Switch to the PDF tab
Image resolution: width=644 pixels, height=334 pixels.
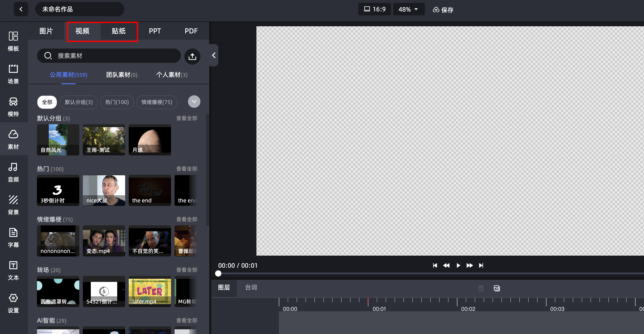pyautogui.click(x=191, y=31)
